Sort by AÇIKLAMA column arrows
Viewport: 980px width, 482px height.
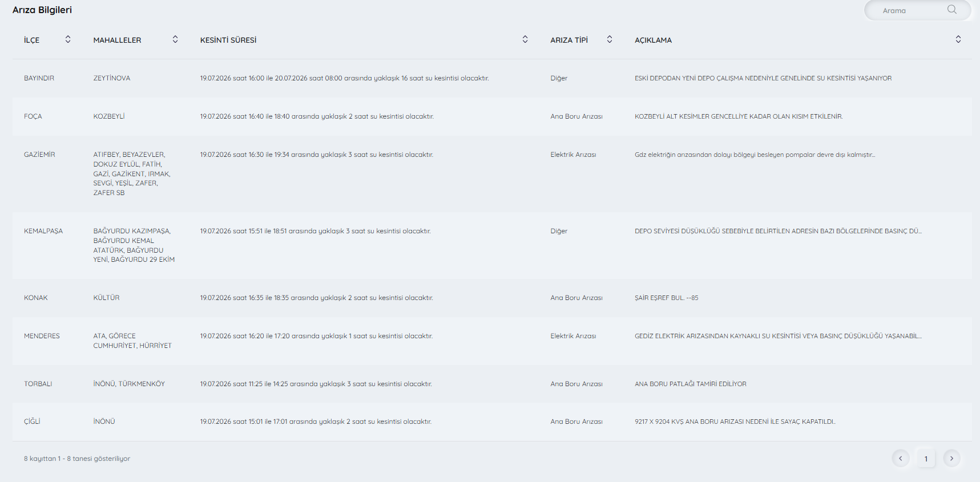coord(958,39)
